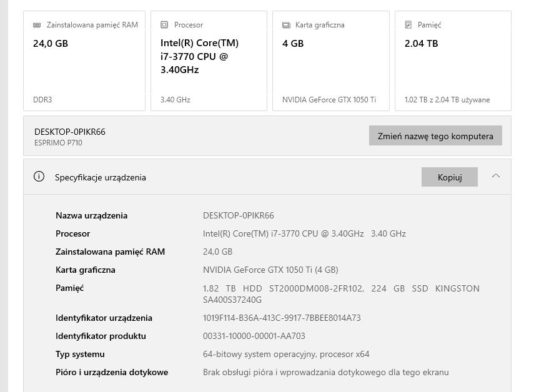Image resolution: width=544 pixels, height=392 pixels.
Task: Click the Pamięć row label in specifications
Action: pyautogui.click(x=70, y=288)
